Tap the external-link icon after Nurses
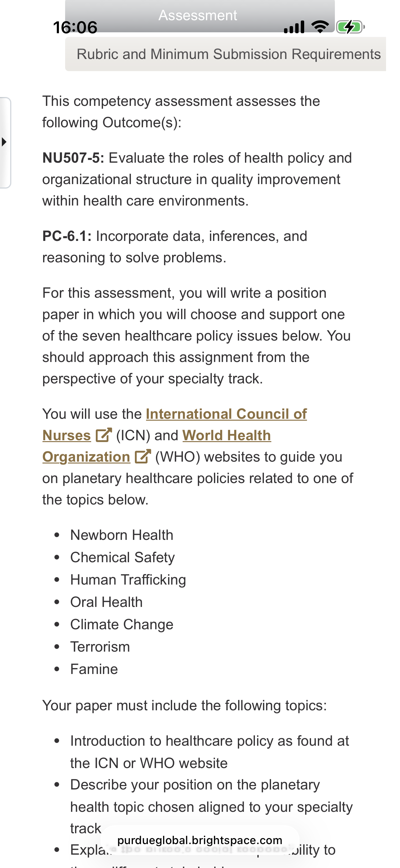This screenshot has width=400, height=868. point(104,435)
